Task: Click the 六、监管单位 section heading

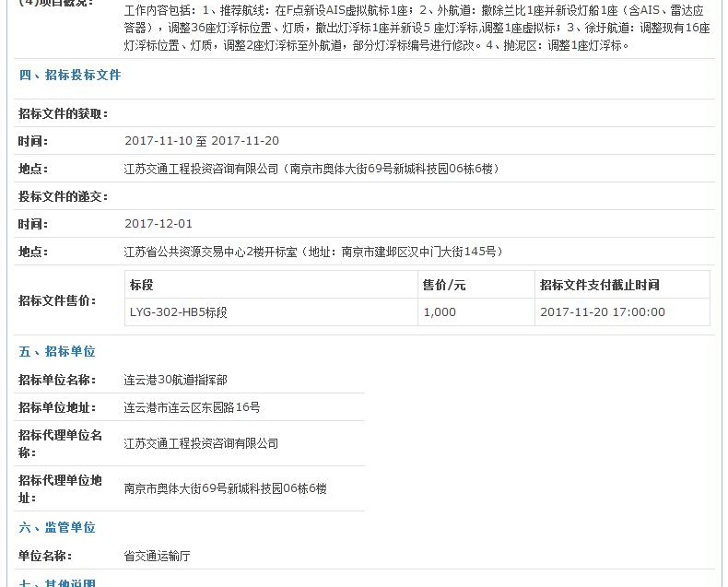Action: (57, 528)
